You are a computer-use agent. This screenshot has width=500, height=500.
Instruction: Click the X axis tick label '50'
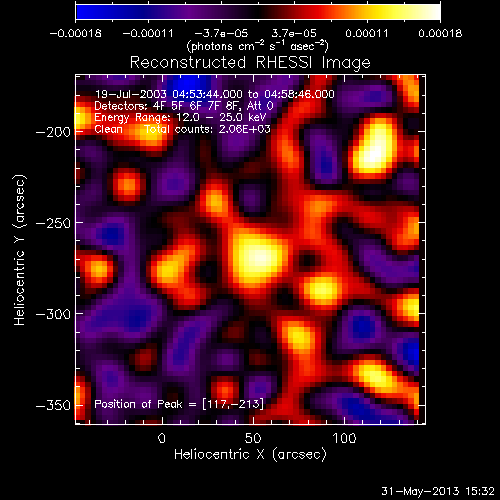[x=253, y=438]
